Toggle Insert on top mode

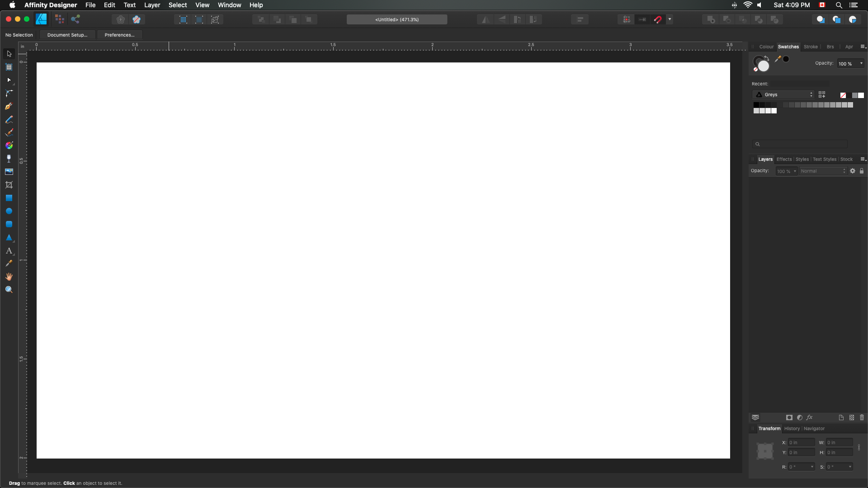836,19
